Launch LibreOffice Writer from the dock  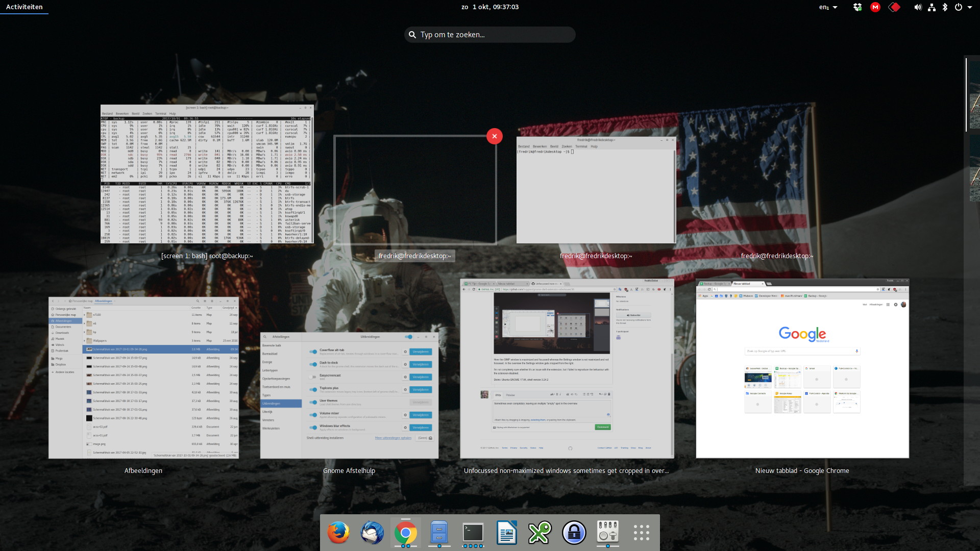[506, 533]
